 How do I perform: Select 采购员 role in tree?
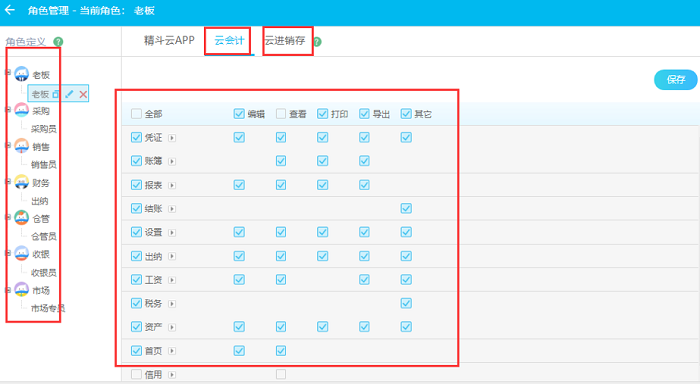[x=44, y=129]
